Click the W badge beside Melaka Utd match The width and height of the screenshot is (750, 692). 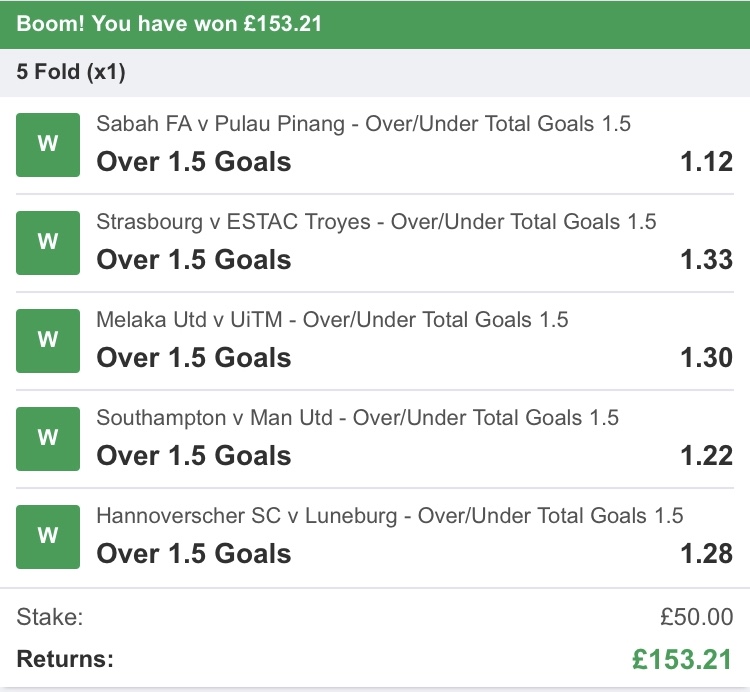click(x=48, y=340)
